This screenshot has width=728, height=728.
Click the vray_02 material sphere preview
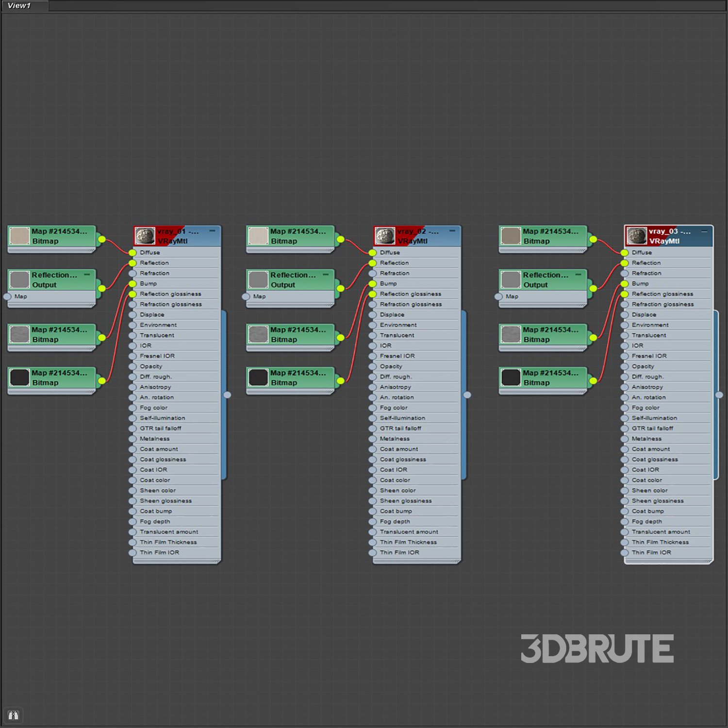pos(385,236)
